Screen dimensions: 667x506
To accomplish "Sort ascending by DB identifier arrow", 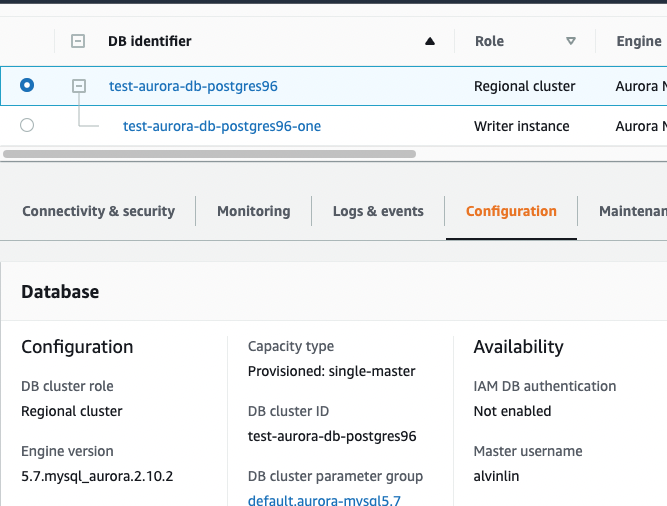I will 430,42.
